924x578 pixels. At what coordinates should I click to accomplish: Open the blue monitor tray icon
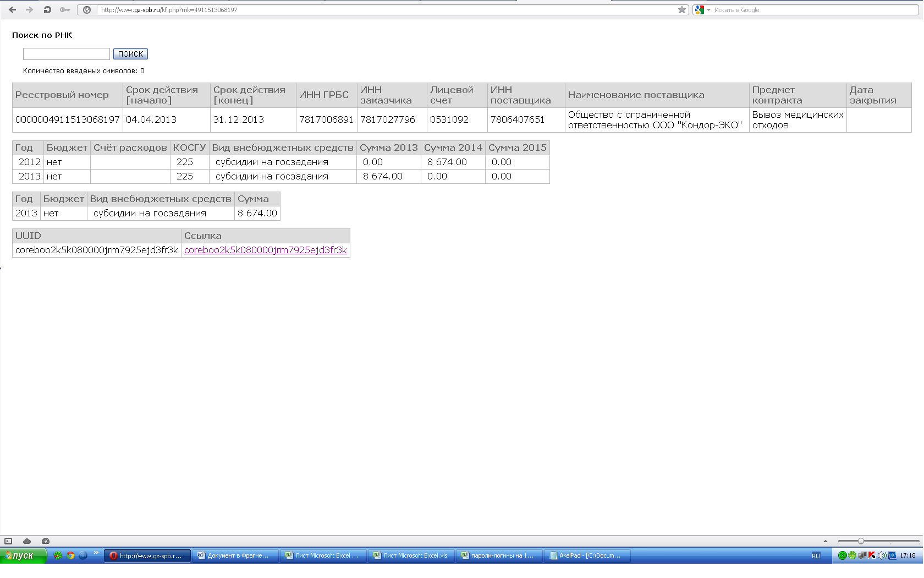[x=892, y=555]
